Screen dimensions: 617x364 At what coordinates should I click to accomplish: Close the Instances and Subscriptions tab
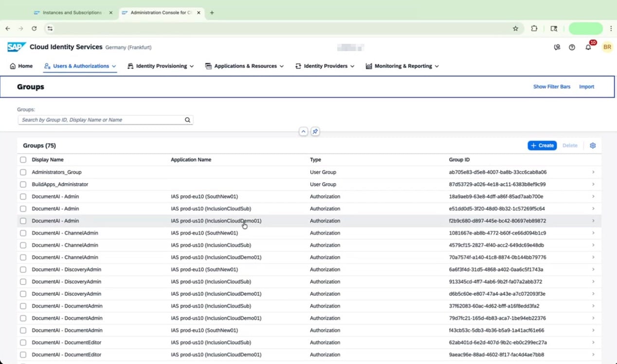coord(110,13)
